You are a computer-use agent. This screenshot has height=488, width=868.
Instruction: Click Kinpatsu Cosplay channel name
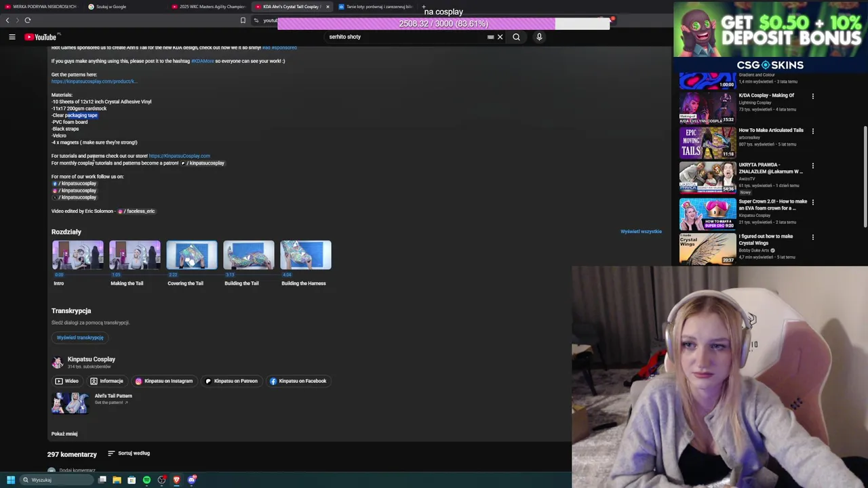tap(92, 359)
